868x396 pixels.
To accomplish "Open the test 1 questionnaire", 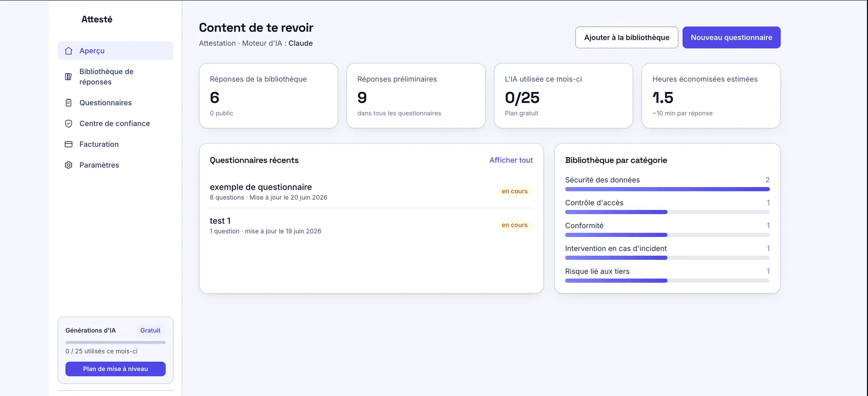I will [371, 225].
